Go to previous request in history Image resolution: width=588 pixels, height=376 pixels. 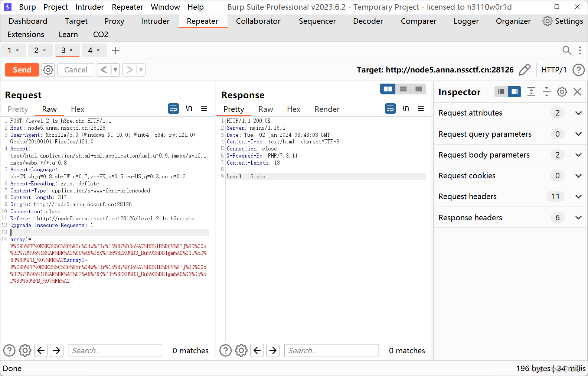pos(104,70)
